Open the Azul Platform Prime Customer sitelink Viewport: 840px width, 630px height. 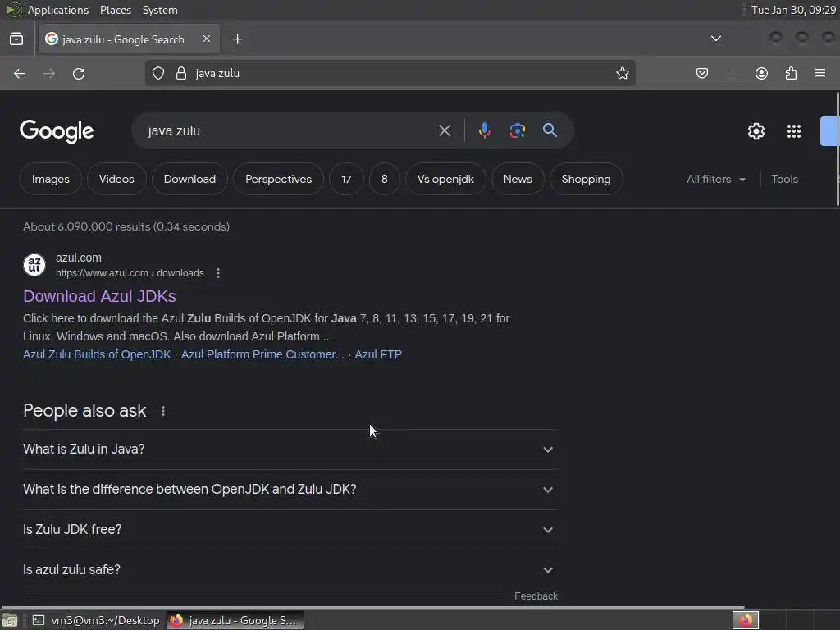click(262, 354)
